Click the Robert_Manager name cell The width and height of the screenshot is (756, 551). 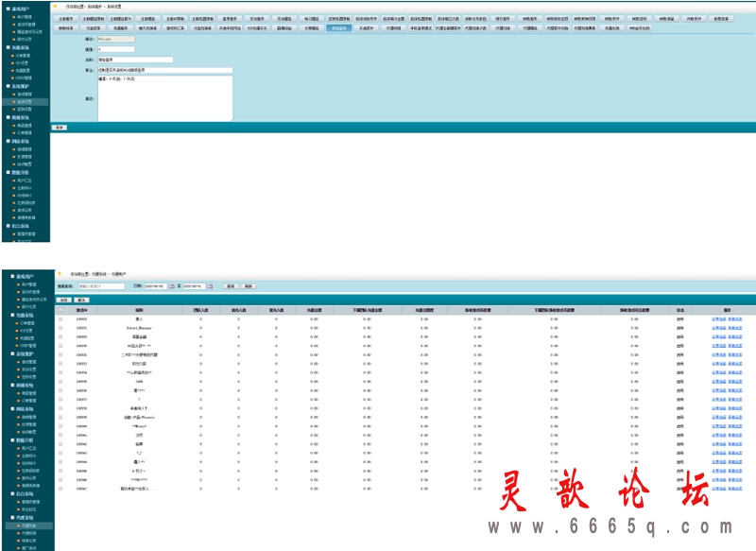point(139,328)
